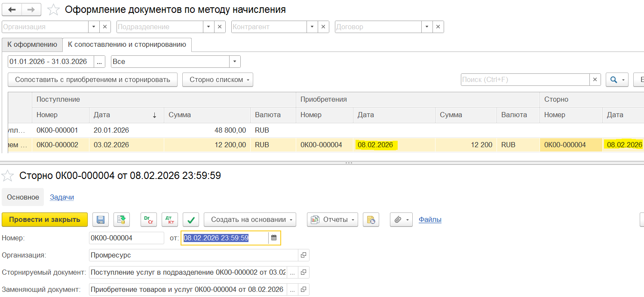The image size is (644, 297).
Task: Switch to the К оформлению tab
Action: coord(32,45)
